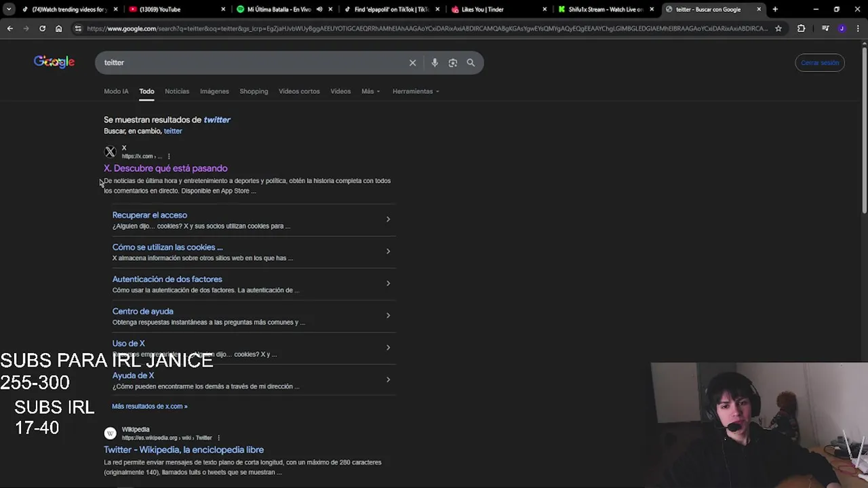Image resolution: width=868 pixels, height=488 pixels.
Task: Open Centro de ayuda sitelink
Action: click(142, 312)
